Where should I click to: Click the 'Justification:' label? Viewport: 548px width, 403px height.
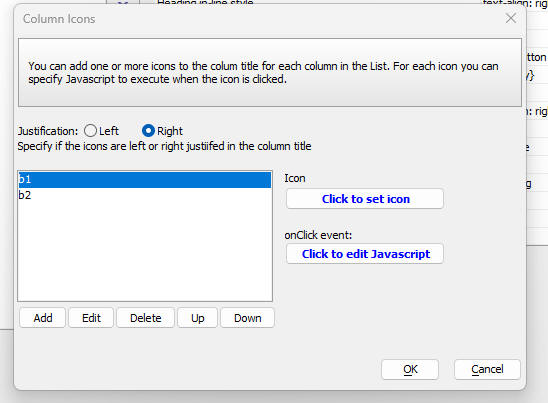pos(48,131)
